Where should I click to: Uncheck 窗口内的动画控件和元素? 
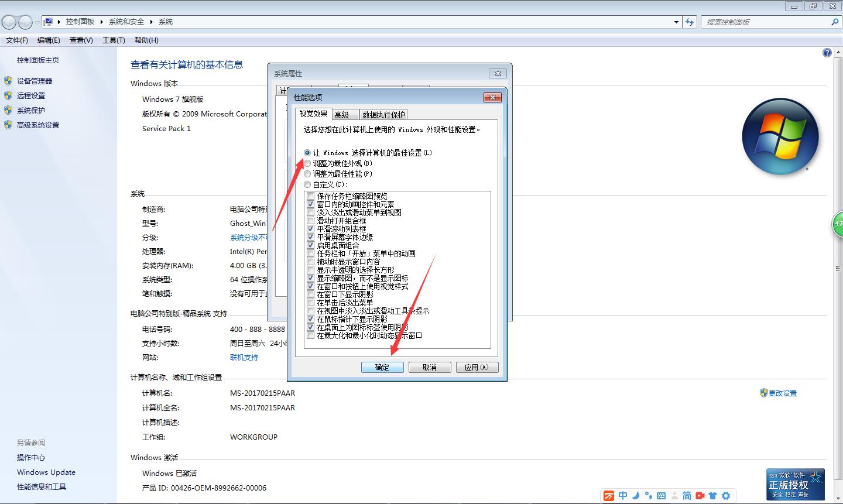tap(311, 204)
